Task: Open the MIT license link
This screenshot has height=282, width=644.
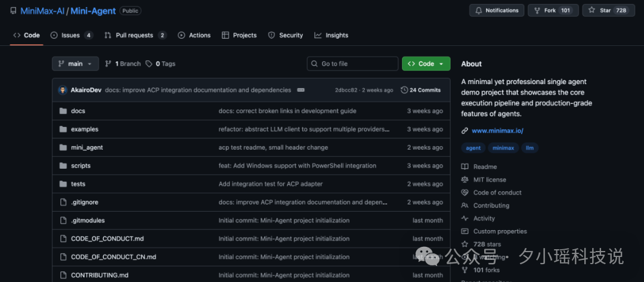Action: (x=490, y=179)
